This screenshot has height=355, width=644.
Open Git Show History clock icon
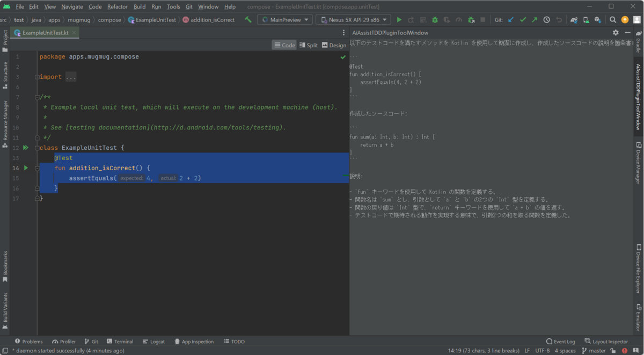coord(546,20)
